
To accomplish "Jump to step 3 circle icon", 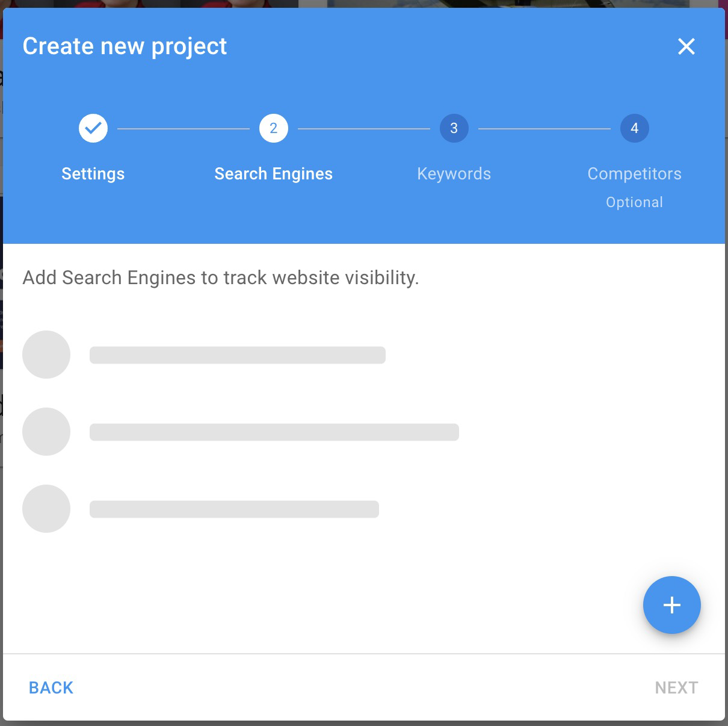I will coord(454,128).
